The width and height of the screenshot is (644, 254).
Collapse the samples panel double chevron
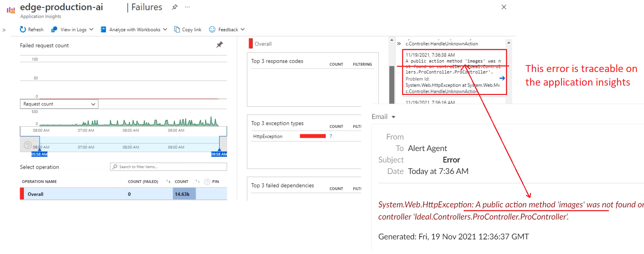399,43
